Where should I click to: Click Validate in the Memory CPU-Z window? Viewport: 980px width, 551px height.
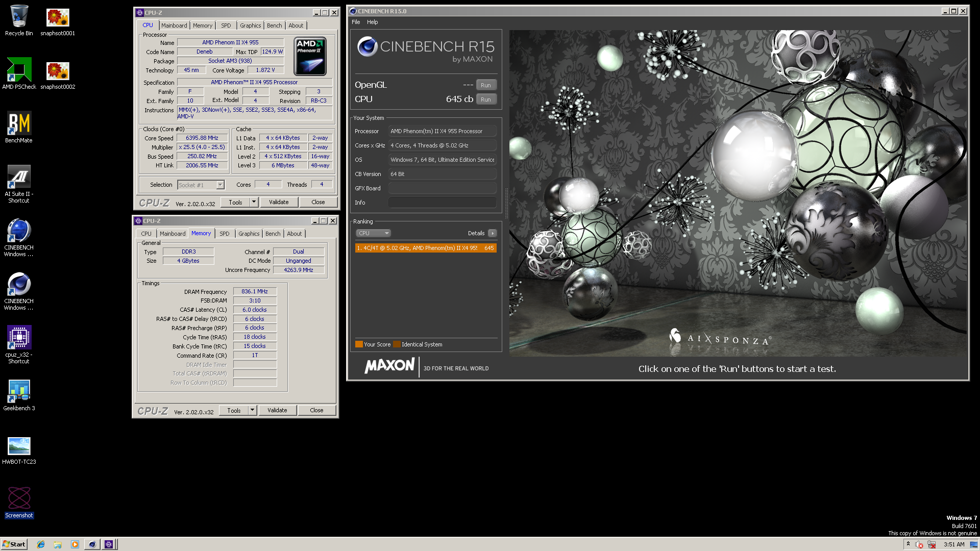(x=277, y=410)
